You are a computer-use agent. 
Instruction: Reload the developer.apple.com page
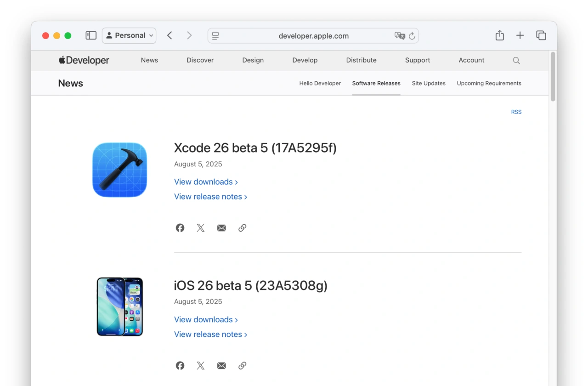click(412, 36)
